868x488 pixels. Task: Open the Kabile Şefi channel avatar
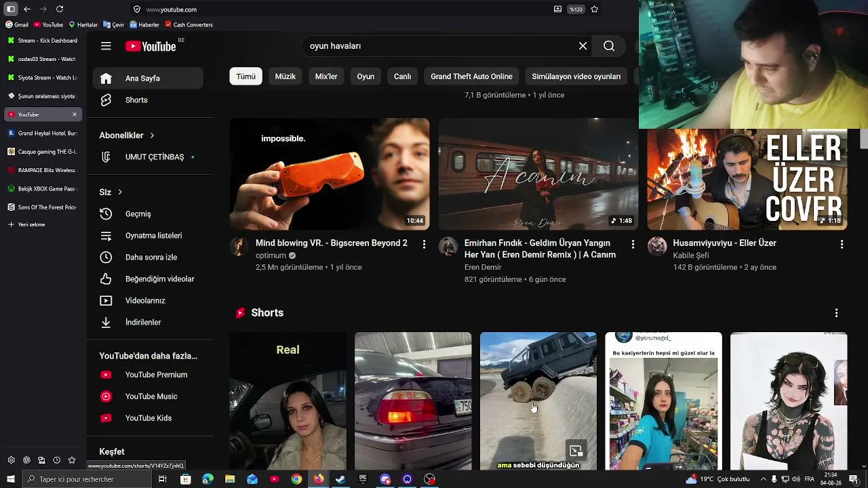656,246
